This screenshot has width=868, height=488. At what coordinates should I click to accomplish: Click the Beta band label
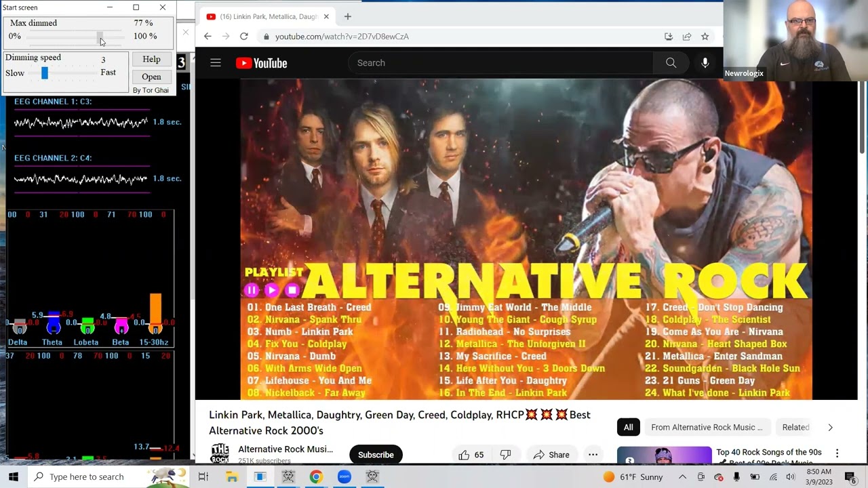tap(121, 342)
